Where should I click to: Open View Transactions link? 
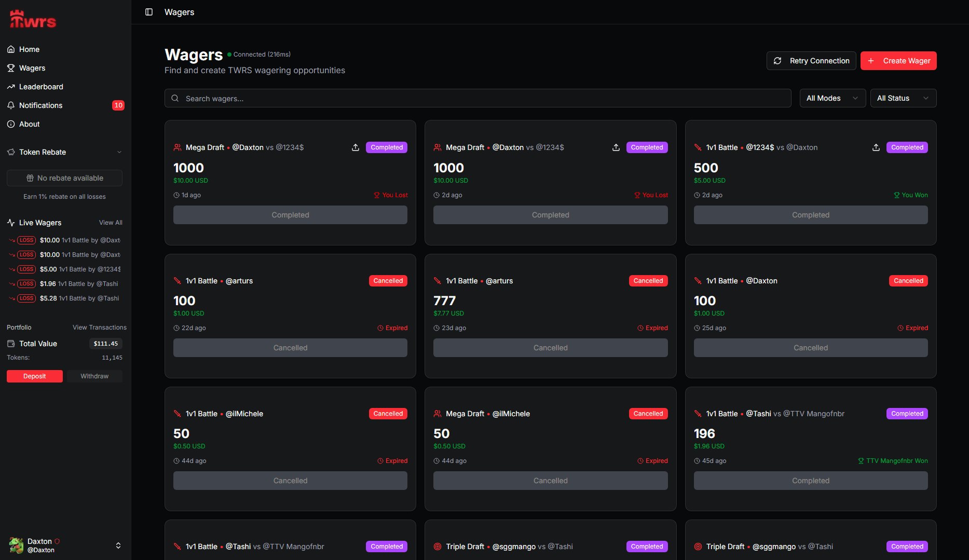tap(100, 327)
